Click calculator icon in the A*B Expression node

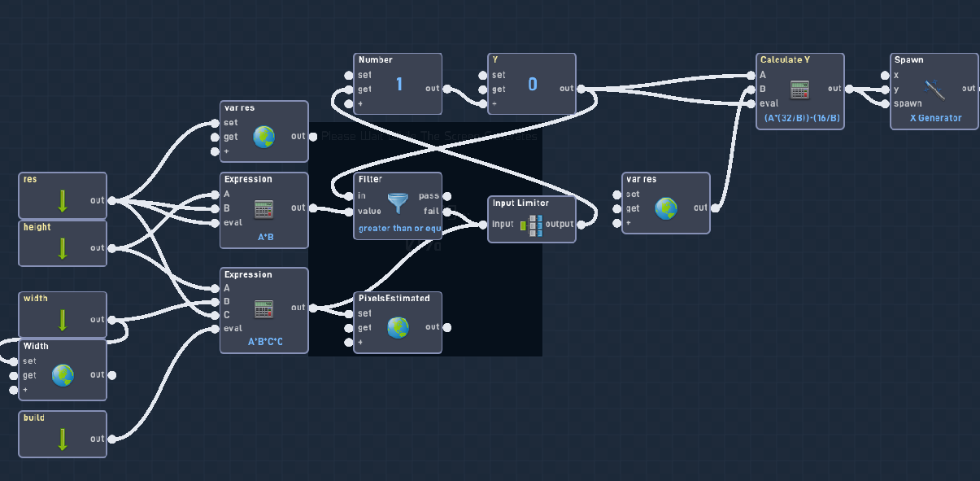(x=264, y=208)
